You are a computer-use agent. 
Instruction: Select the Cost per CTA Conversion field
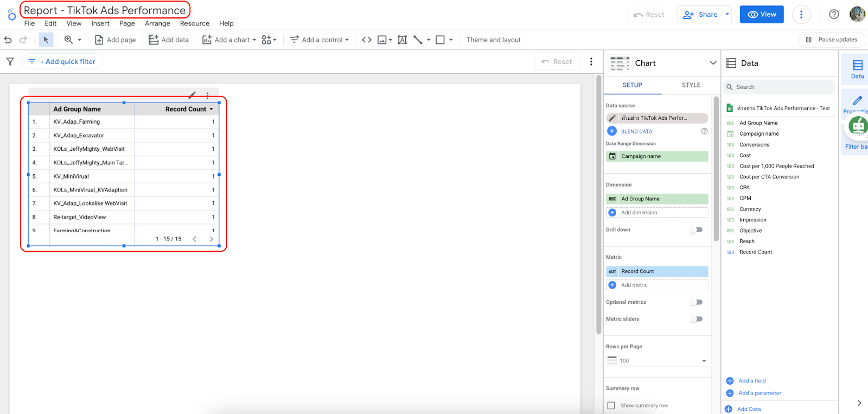[x=769, y=177]
